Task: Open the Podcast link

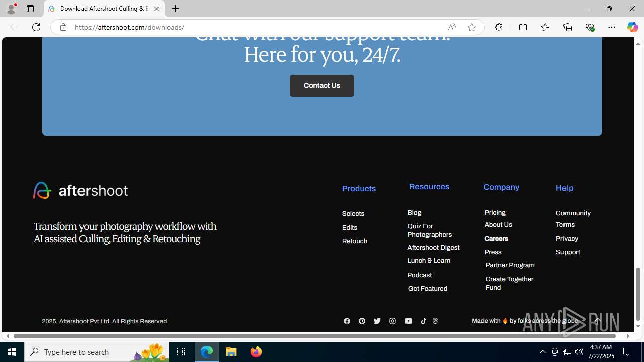Action: tap(420, 275)
